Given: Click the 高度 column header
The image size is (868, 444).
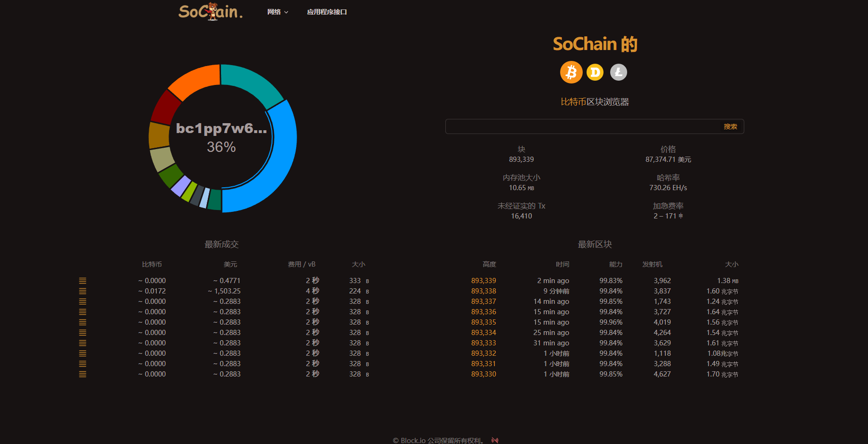Looking at the screenshot, I should pyautogui.click(x=489, y=264).
